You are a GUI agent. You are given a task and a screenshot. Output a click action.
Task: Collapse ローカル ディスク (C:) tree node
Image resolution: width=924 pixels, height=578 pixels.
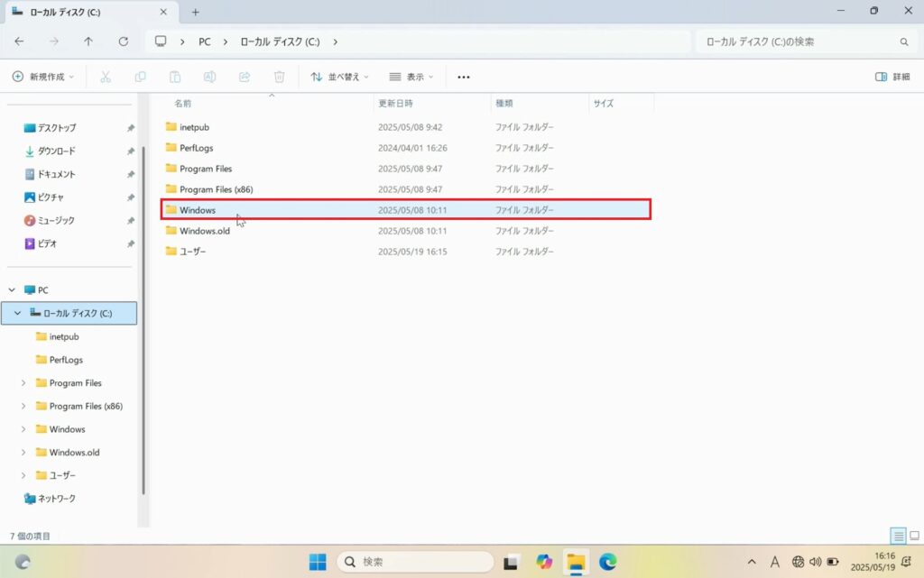[18, 313]
